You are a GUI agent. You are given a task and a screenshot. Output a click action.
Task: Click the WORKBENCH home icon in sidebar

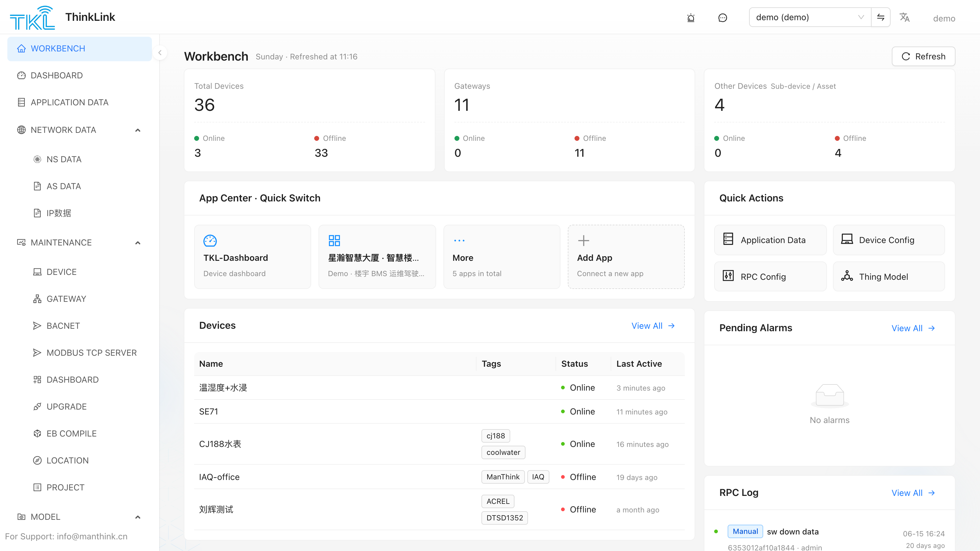[x=21, y=49]
